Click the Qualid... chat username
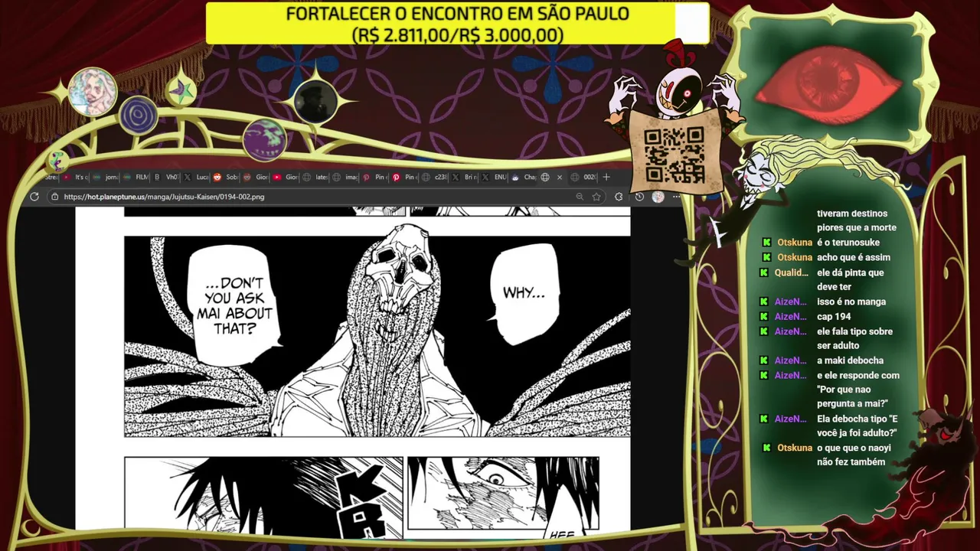 pyautogui.click(x=791, y=272)
